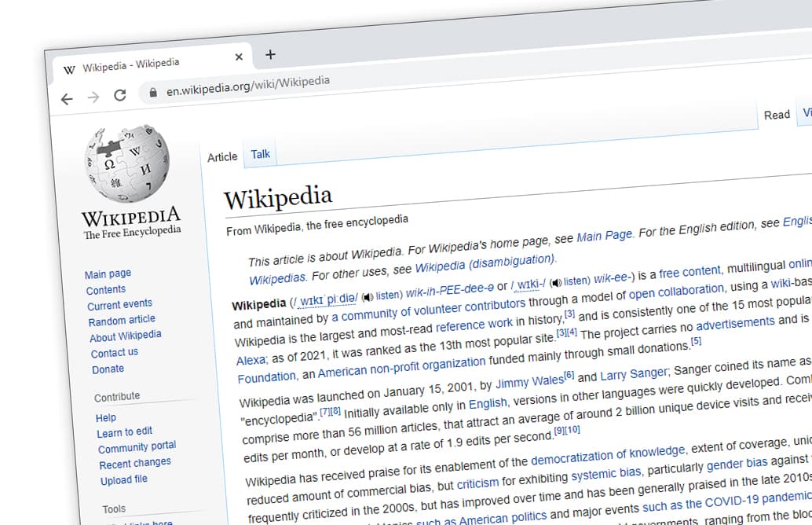Click the free content link

[x=689, y=272]
